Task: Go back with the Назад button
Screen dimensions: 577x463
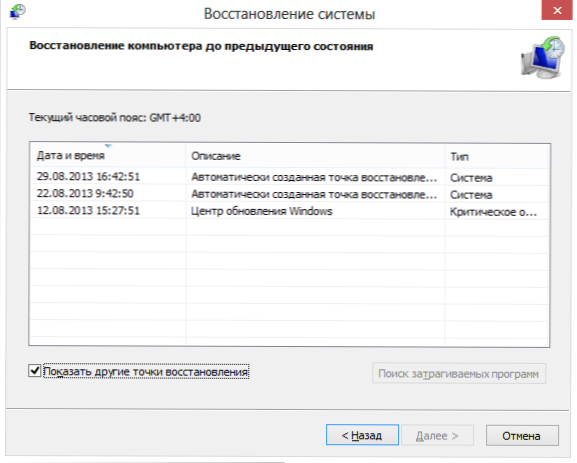Action: tap(362, 435)
